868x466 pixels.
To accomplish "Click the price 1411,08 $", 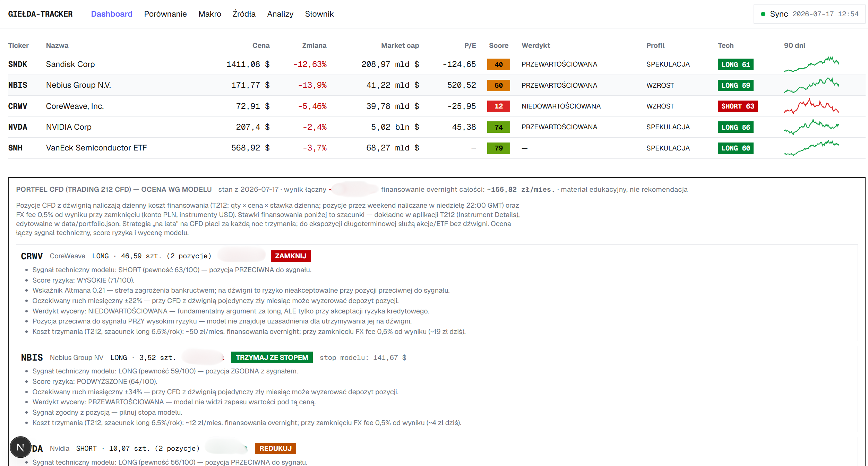I will (248, 64).
